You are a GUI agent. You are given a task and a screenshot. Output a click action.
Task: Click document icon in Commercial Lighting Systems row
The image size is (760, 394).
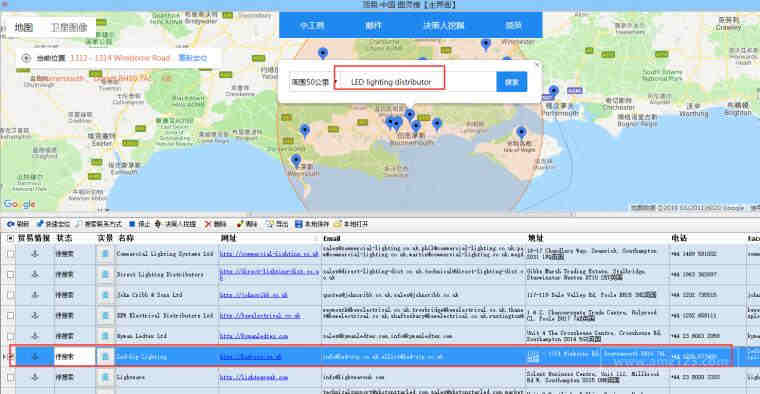pyautogui.click(x=105, y=253)
